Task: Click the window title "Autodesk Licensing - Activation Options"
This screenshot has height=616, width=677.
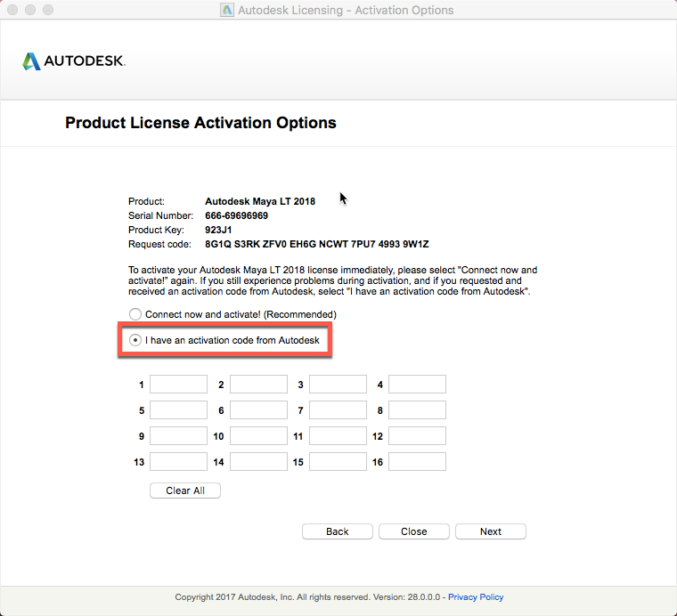Action: pyautogui.click(x=346, y=10)
